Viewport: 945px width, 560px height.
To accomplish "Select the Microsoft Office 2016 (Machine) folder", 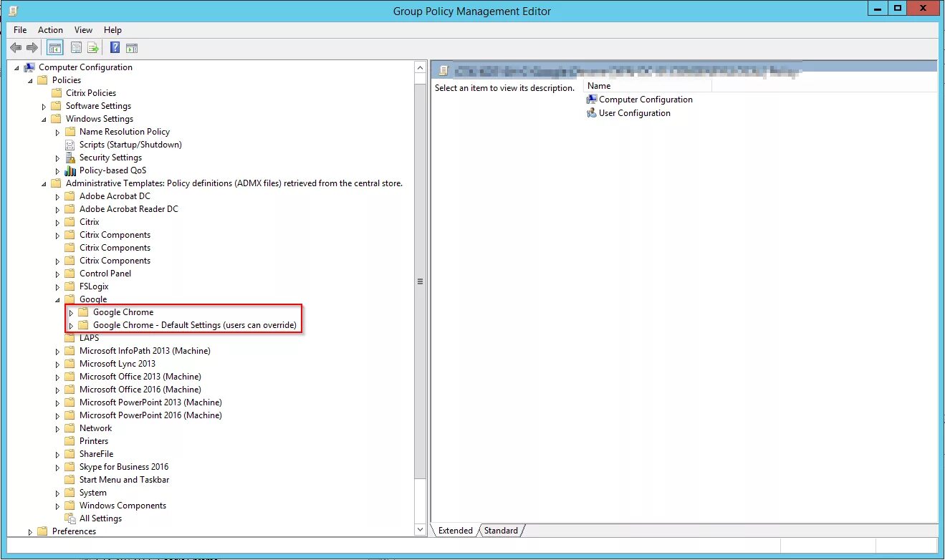I will 140,390.
